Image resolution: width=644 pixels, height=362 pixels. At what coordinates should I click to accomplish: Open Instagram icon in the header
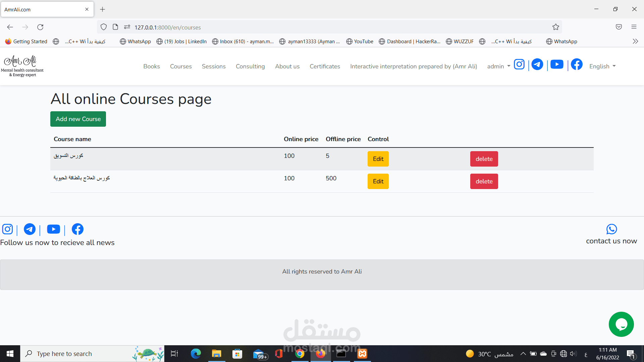(x=519, y=64)
